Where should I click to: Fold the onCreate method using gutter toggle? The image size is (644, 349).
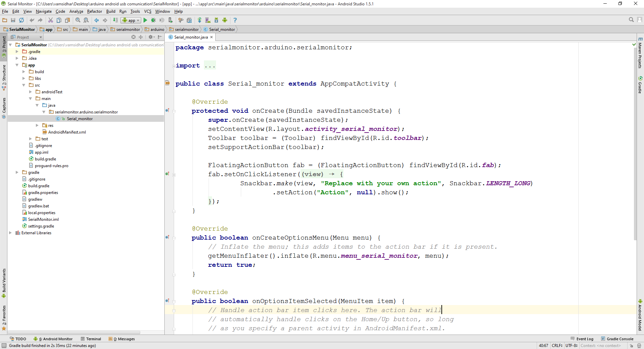(x=174, y=111)
